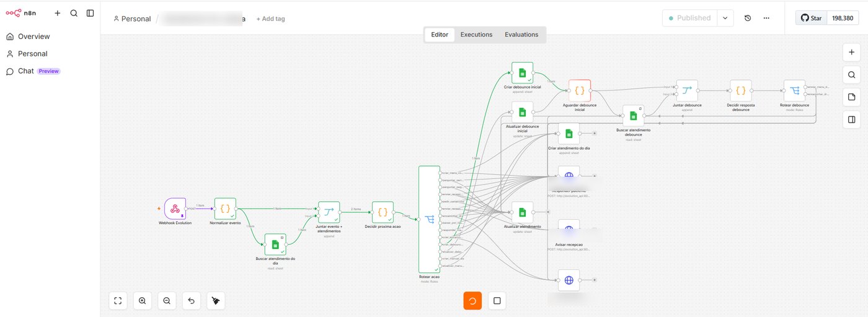Select the Criar debounce inicial node
Viewport: 868px width, 317px height.
522,72
